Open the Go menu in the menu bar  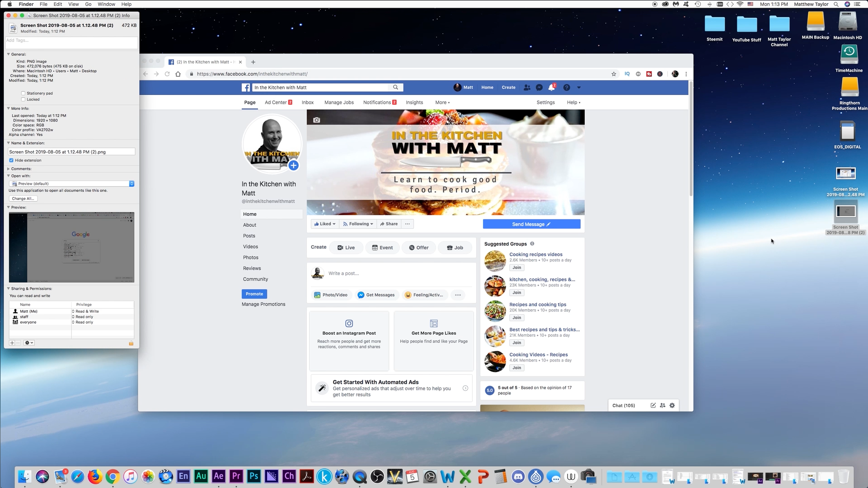point(88,4)
